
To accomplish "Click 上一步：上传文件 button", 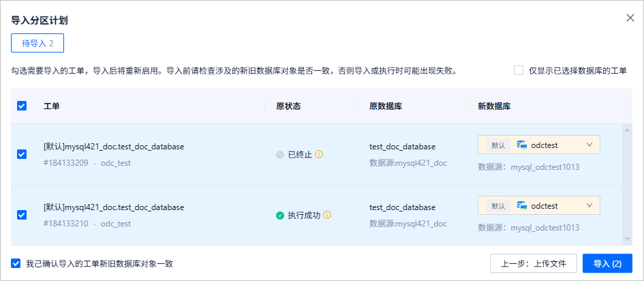I will [x=534, y=263].
